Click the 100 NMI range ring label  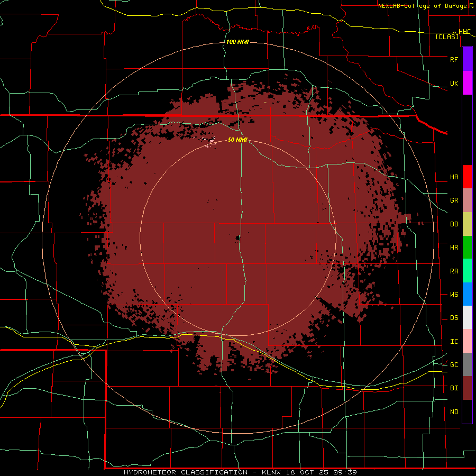pyautogui.click(x=237, y=42)
